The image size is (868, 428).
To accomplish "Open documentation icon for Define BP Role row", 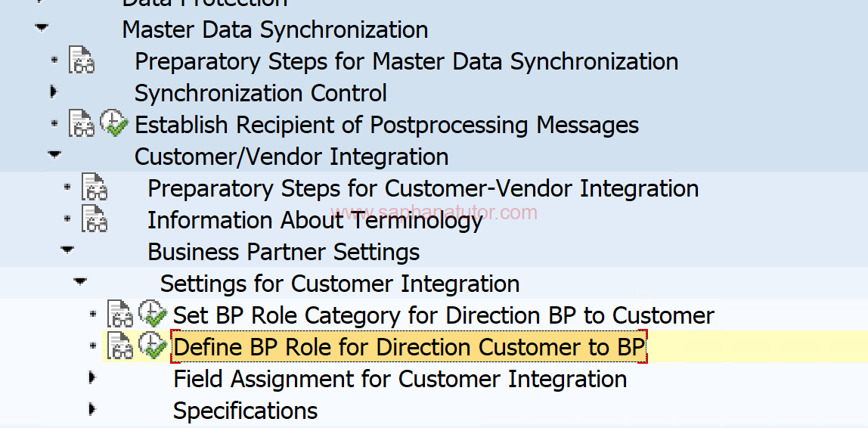I will tap(120, 346).
